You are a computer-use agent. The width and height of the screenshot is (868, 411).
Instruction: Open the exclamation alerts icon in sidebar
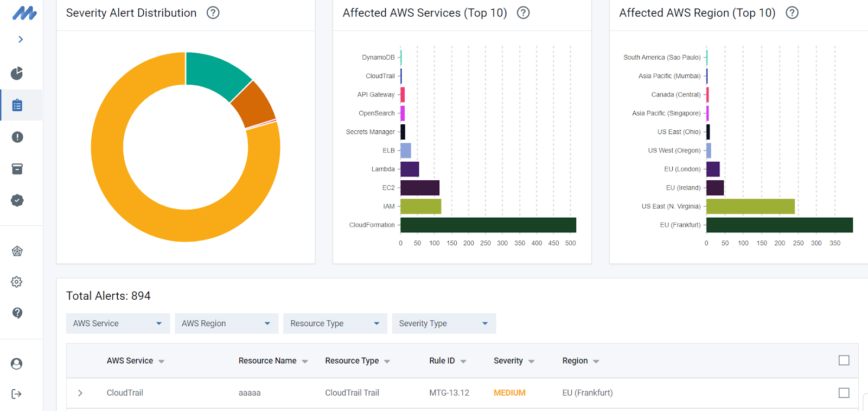click(x=17, y=137)
